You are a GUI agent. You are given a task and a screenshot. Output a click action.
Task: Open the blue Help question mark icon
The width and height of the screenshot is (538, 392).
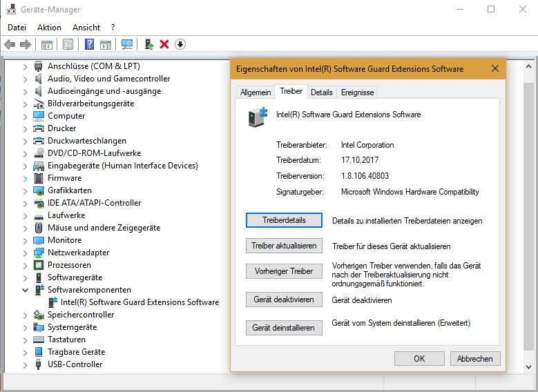click(x=89, y=45)
